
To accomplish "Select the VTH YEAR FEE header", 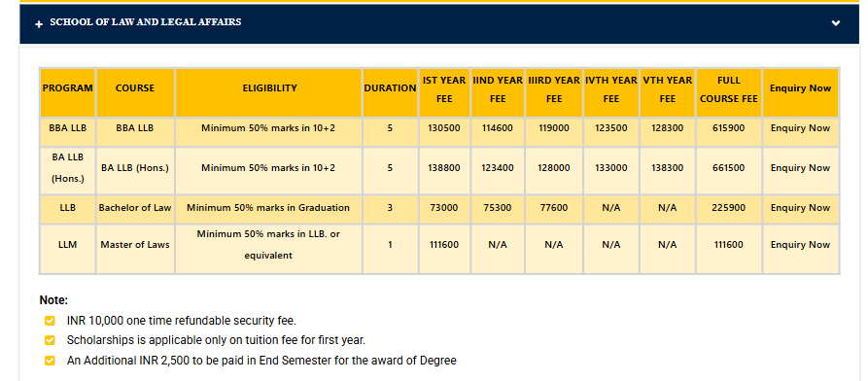I will pyautogui.click(x=668, y=89).
